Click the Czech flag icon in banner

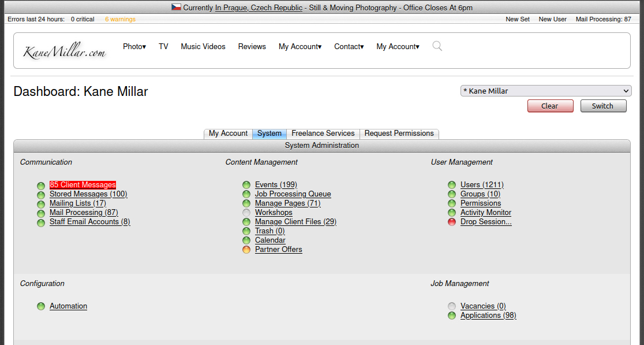pyautogui.click(x=176, y=8)
